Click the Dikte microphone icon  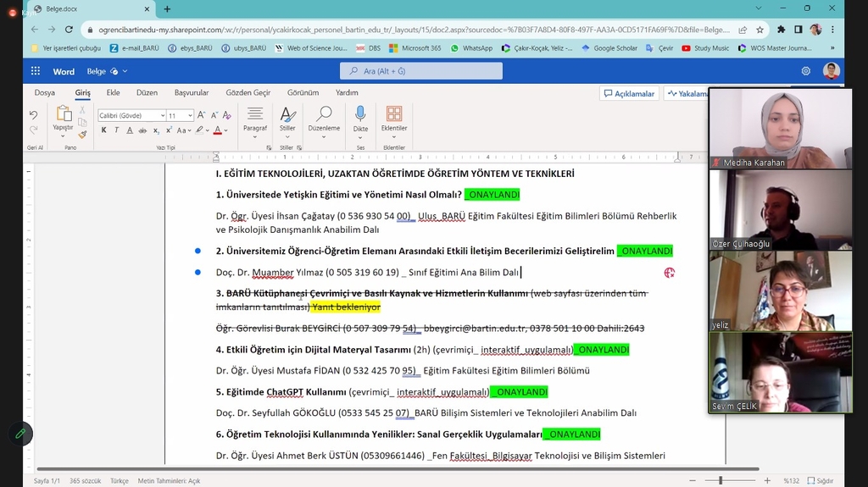[360, 114]
